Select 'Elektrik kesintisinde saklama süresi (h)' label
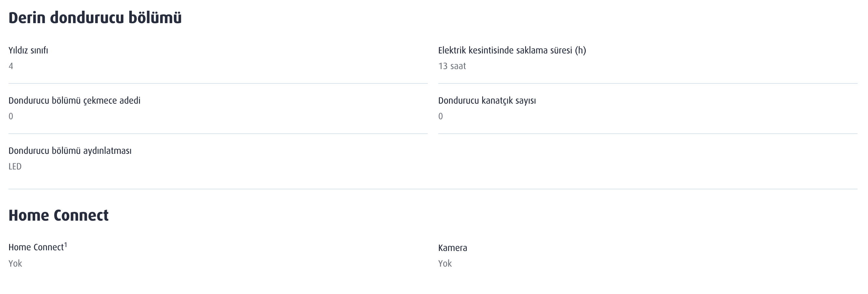868x294 pixels. pos(512,50)
